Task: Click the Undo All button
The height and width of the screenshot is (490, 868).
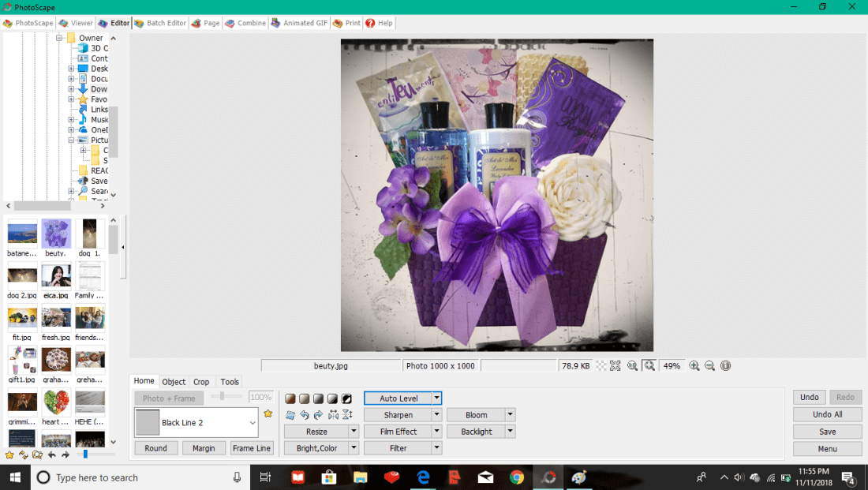Action: click(828, 414)
